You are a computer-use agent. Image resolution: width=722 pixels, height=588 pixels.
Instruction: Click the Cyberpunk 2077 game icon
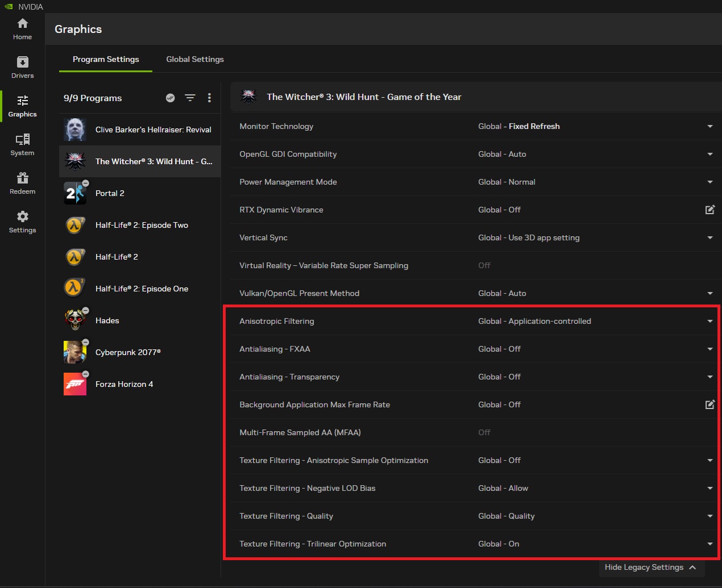[x=75, y=352]
